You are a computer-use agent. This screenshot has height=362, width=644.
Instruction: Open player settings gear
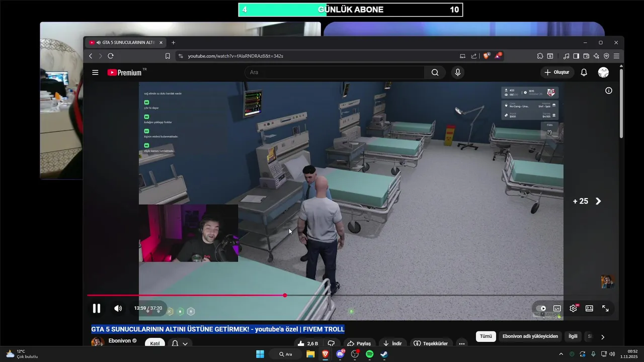[573, 308]
